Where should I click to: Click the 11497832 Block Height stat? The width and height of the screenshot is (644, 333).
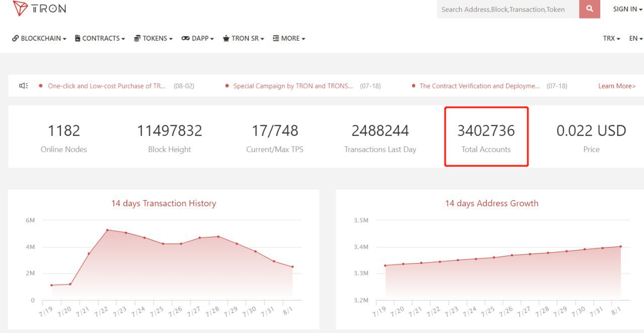point(170,137)
